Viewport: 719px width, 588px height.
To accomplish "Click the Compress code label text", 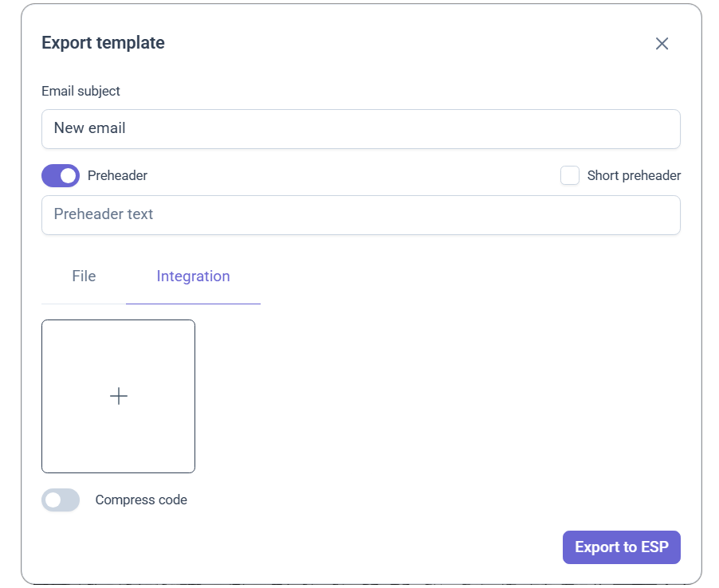I will click(x=141, y=500).
